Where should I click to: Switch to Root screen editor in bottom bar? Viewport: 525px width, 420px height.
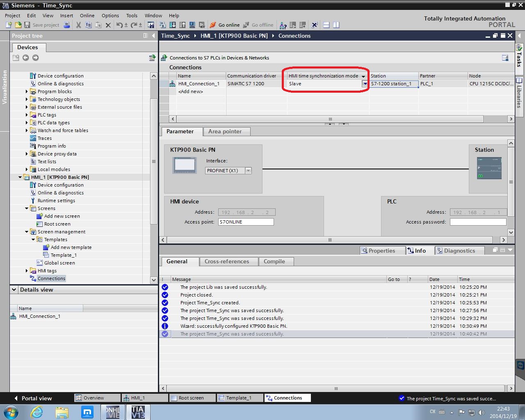tap(192, 398)
